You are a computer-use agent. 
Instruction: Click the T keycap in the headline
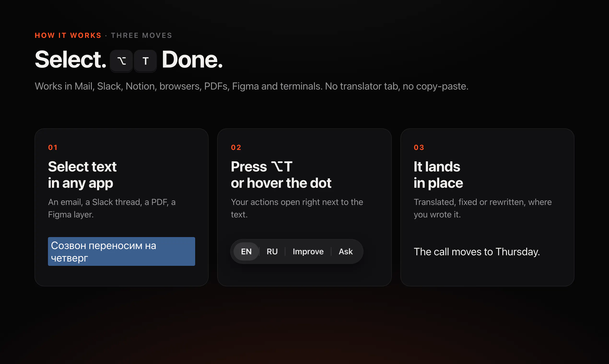tap(145, 61)
